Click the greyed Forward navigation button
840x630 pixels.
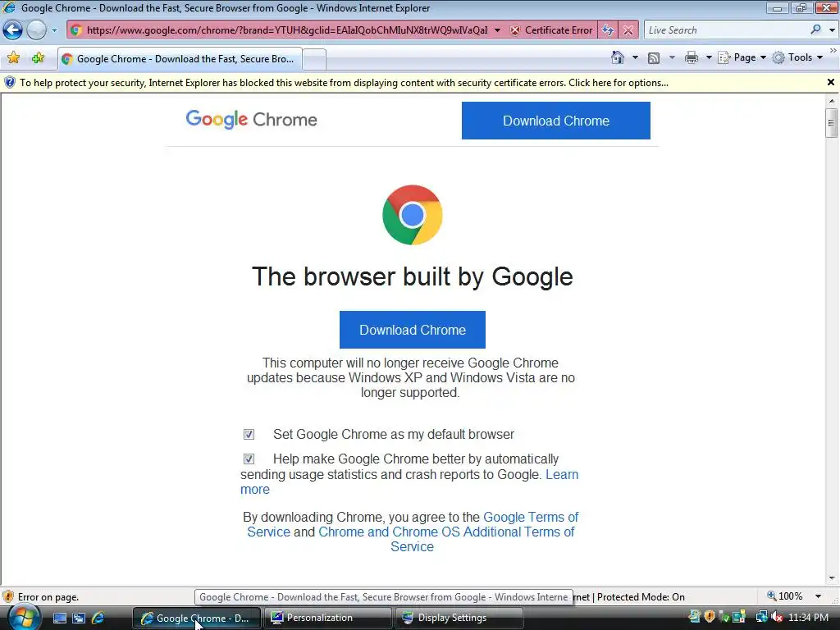[x=36, y=30]
